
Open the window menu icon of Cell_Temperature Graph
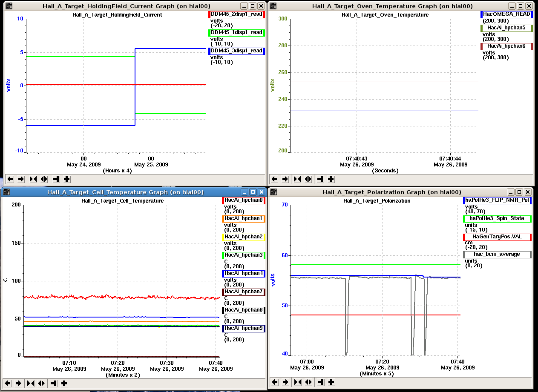[6, 192]
